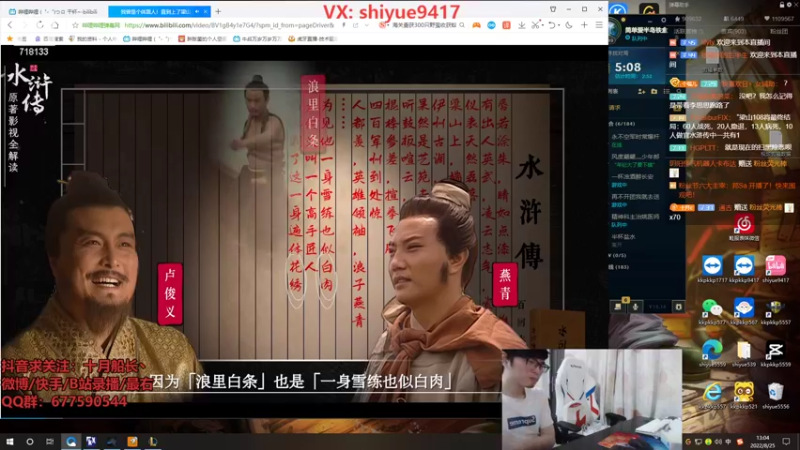
Task: Open the browser skin icon near minimize
Action: click(x=553, y=9)
